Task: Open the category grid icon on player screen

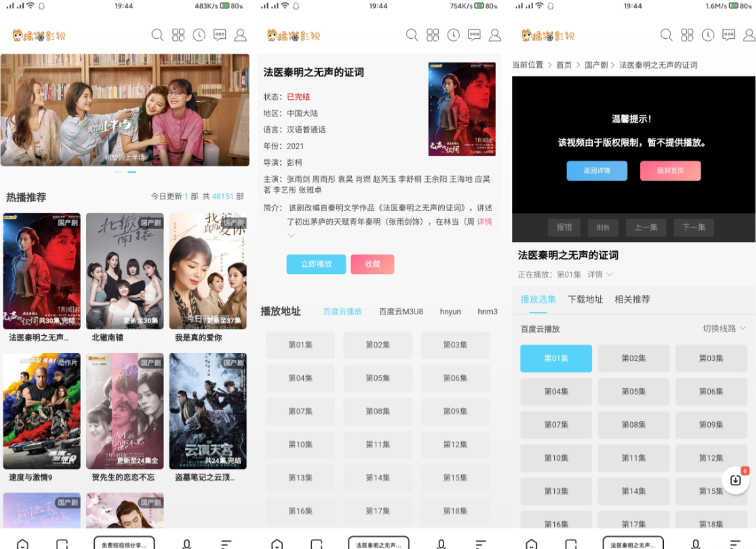Action: 688,35
